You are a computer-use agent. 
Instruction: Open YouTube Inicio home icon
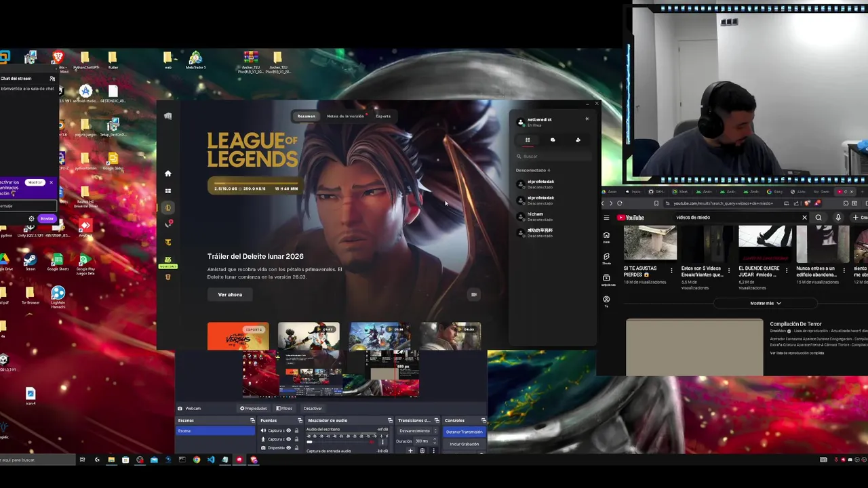[x=606, y=237]
